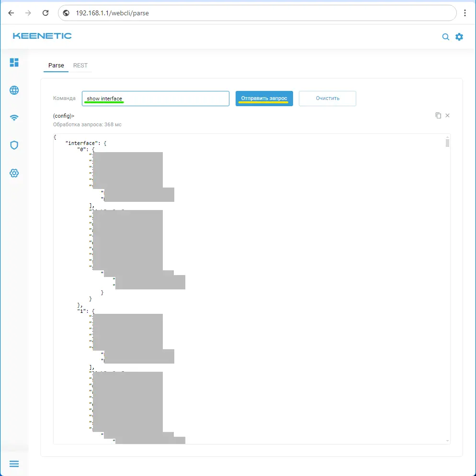Switch to the REST tab
Screen dimensions: 476x476
[x=80, y=66]
